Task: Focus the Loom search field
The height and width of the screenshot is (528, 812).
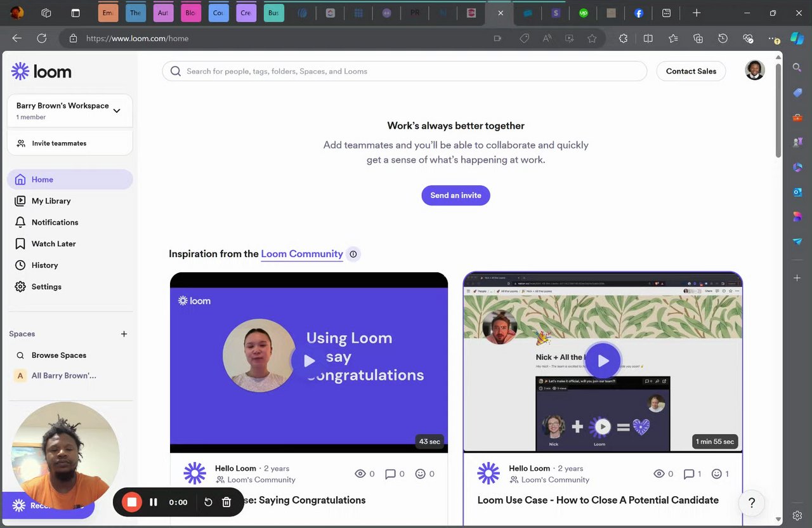Action: (x=405, y=71)
